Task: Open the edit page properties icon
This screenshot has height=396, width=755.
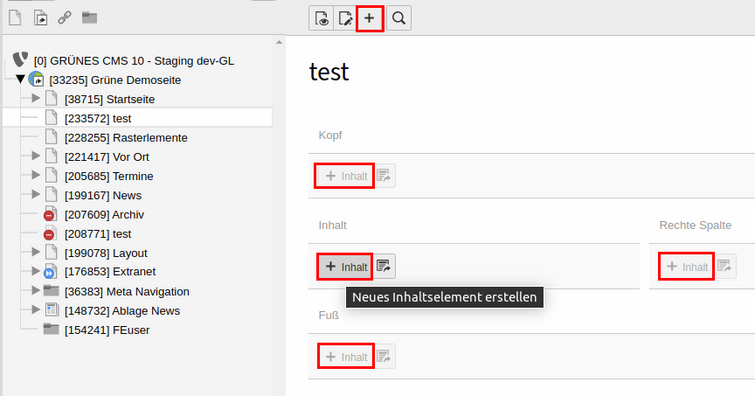Action: (345, 18)
